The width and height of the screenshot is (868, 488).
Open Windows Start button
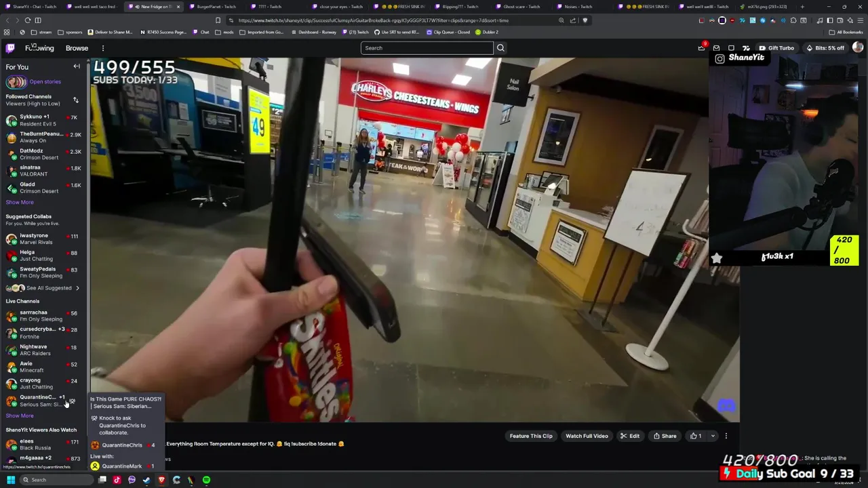tap(11, 480)
